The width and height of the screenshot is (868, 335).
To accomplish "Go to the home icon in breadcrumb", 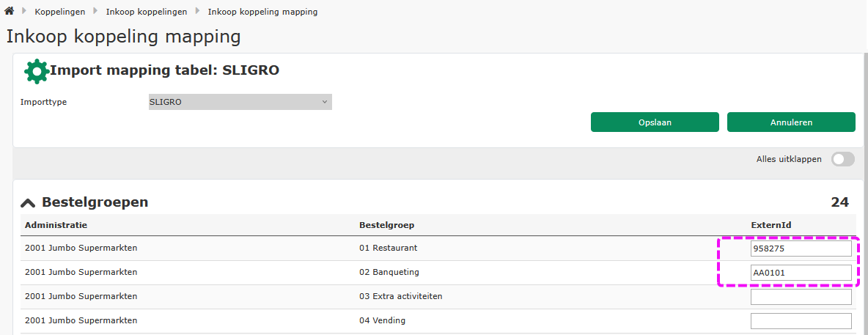I will [9, 11].
